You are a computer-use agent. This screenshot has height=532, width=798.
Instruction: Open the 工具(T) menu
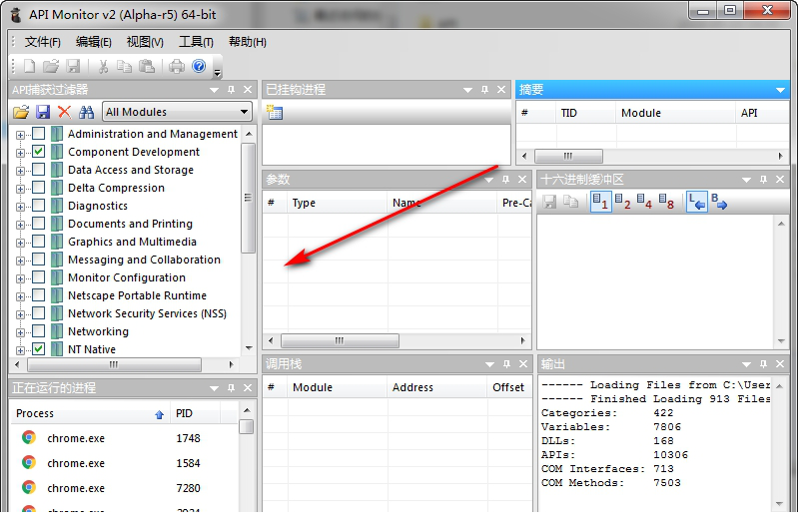click(196, 42)
